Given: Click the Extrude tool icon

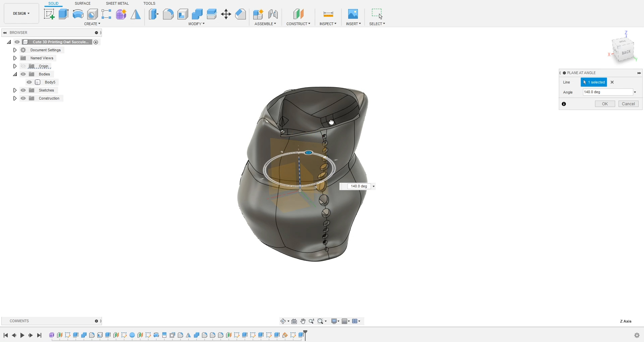Looking at the screenshot, I should click(x=63, y=14).
